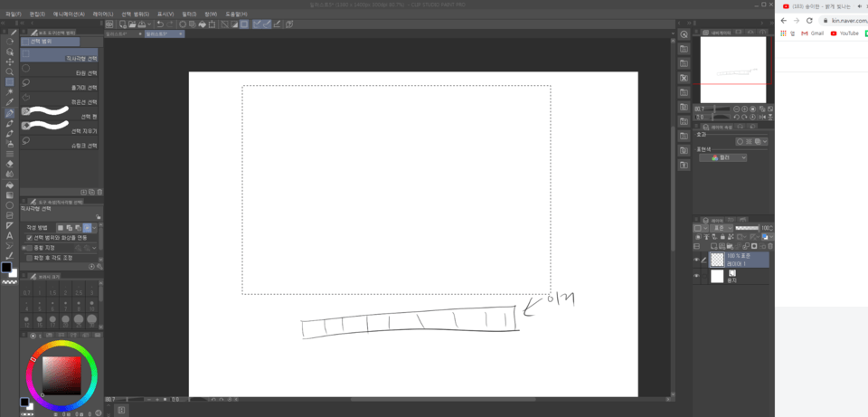Image resolution: width=868 pixels, height=417 pixels.
Task: Select the Auto select magic wand tool
Action: pos(9,92)
